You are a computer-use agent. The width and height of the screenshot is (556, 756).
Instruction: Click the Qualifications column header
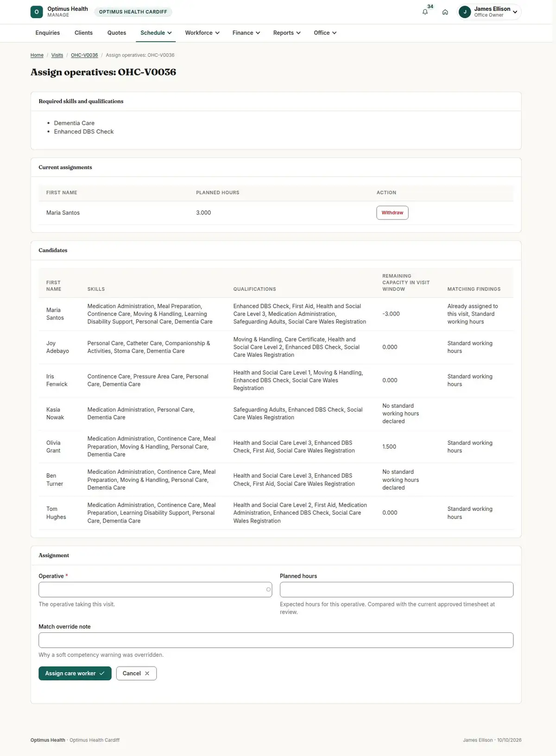[254, 289]
